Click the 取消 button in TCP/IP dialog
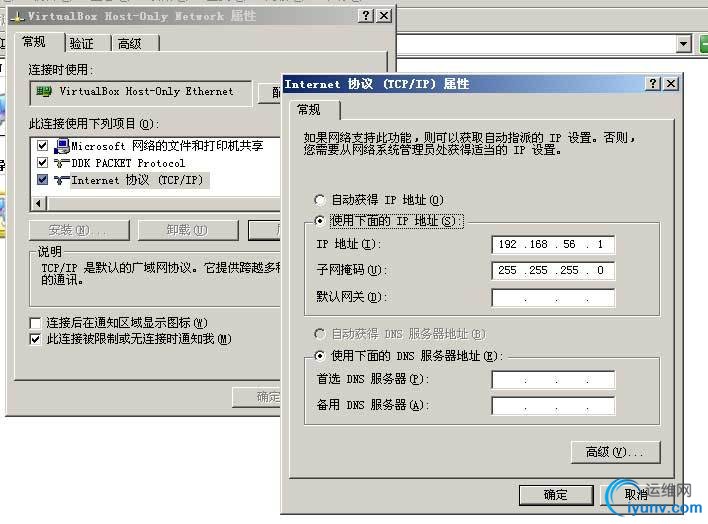708x524 pixels. point(637,495)
